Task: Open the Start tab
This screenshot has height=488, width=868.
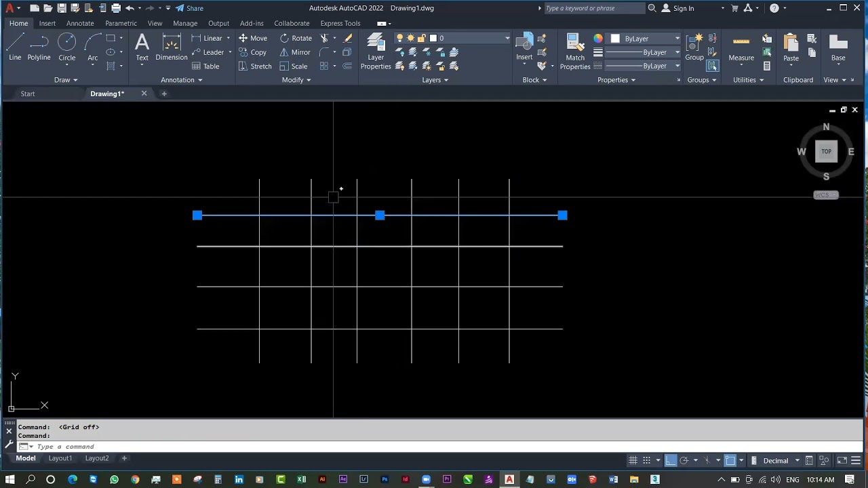Action: pos(28,94)
